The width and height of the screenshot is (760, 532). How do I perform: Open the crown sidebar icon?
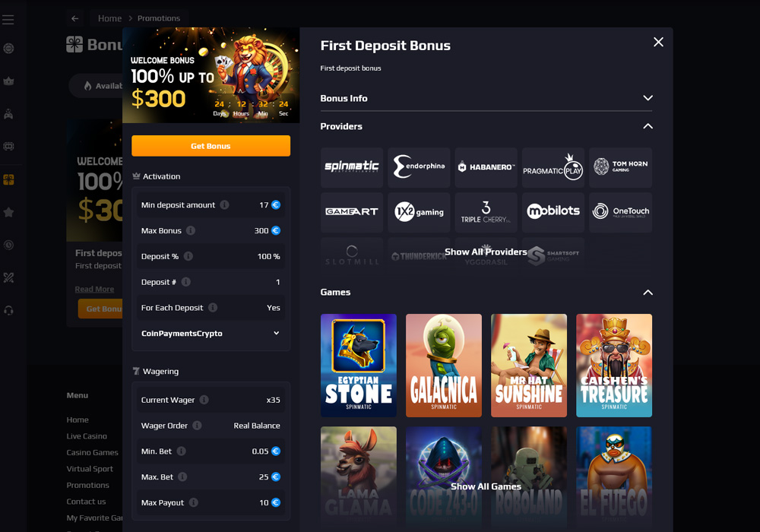(8, 81)
